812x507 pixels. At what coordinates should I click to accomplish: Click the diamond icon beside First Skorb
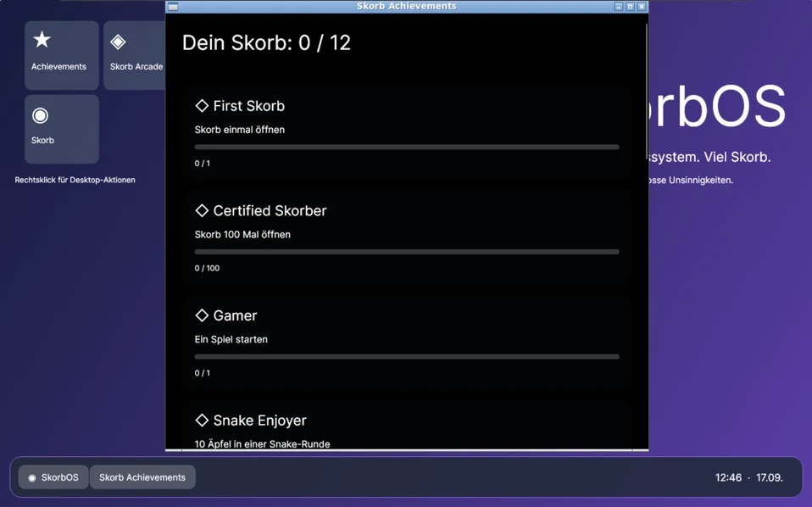[202, 106]
